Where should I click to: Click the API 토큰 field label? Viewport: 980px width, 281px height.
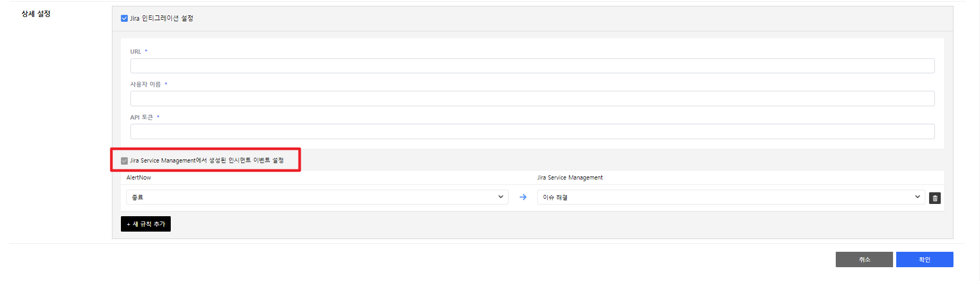(x=142, y=117)
